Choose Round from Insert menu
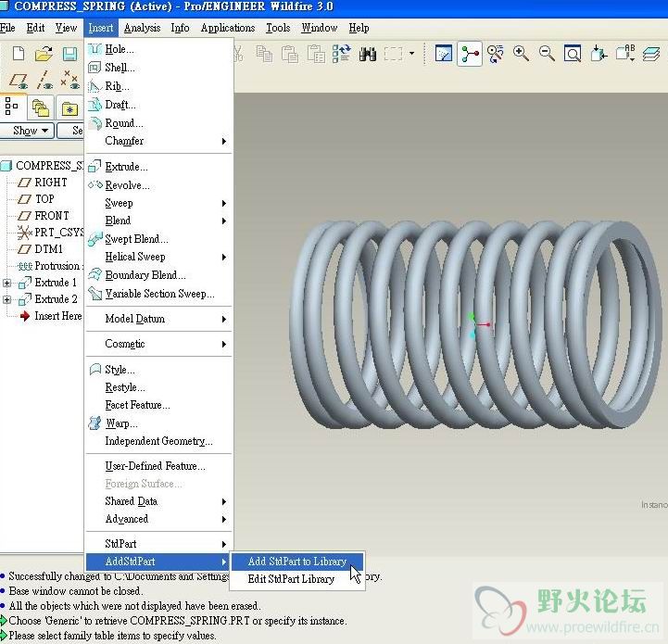 159,122
